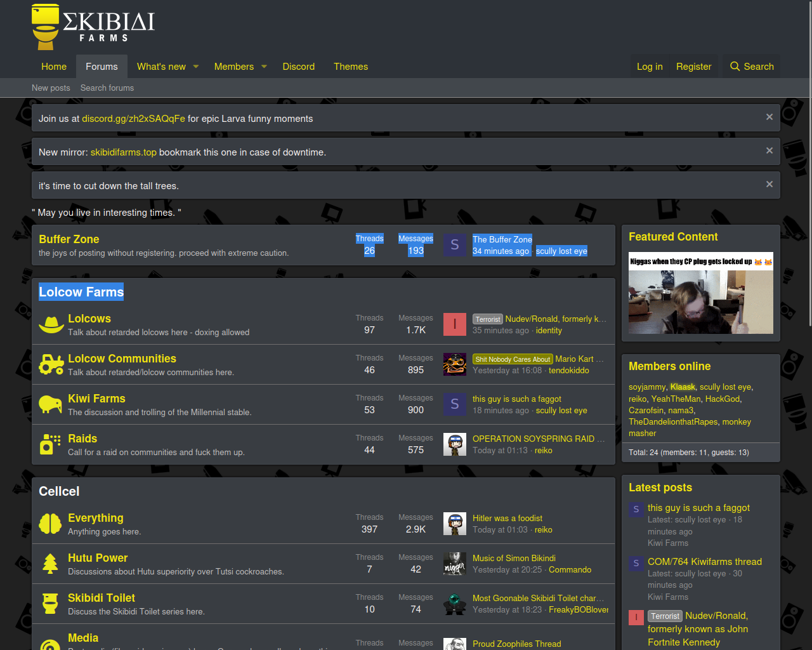This screenshot has height=650, width=812.
Task: Click the Register button
Action: pos(693,67)
